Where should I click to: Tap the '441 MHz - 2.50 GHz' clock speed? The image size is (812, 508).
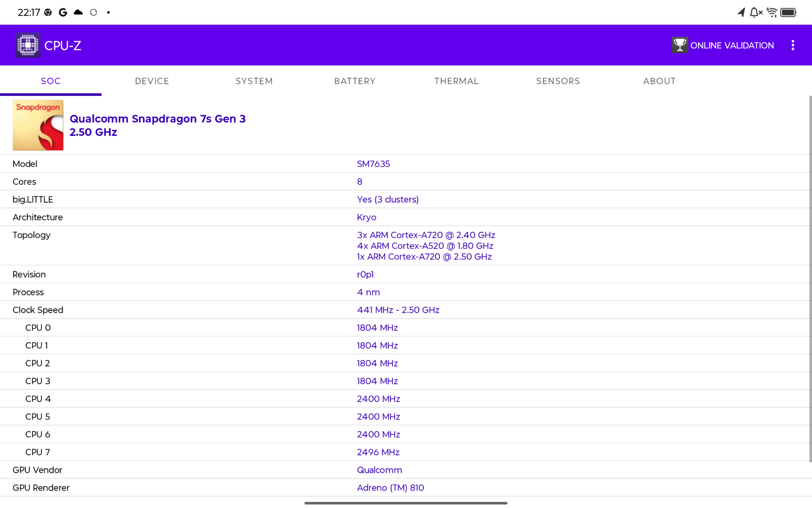pos(398,310)
